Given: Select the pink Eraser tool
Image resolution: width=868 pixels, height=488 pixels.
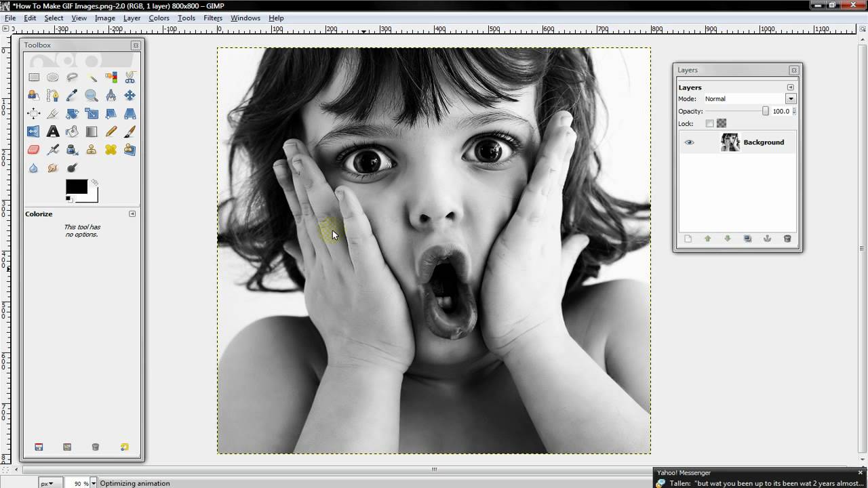Looking at the screenshot, I should pyautogui.click(x=33, y=150).
